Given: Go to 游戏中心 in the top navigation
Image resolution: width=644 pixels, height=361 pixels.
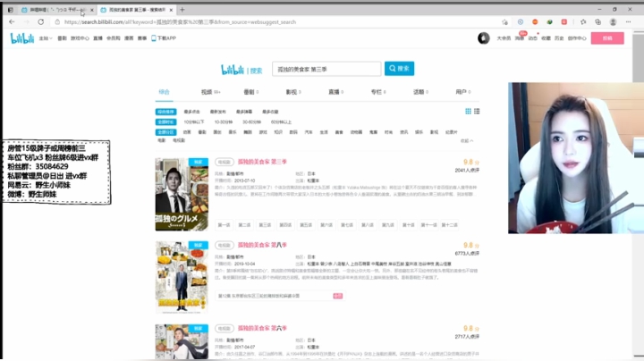Looking at the screenshot, I should point(80,38).
